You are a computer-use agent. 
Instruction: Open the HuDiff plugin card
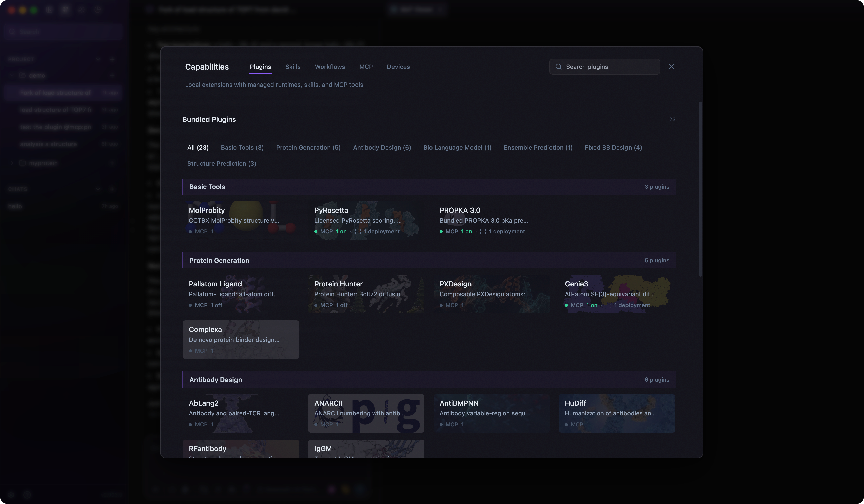[x=617, y=413]
